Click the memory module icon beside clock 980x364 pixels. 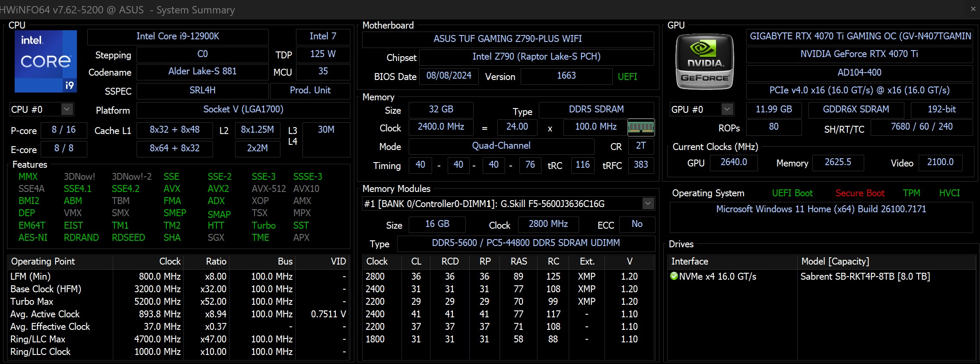point(640,127)
